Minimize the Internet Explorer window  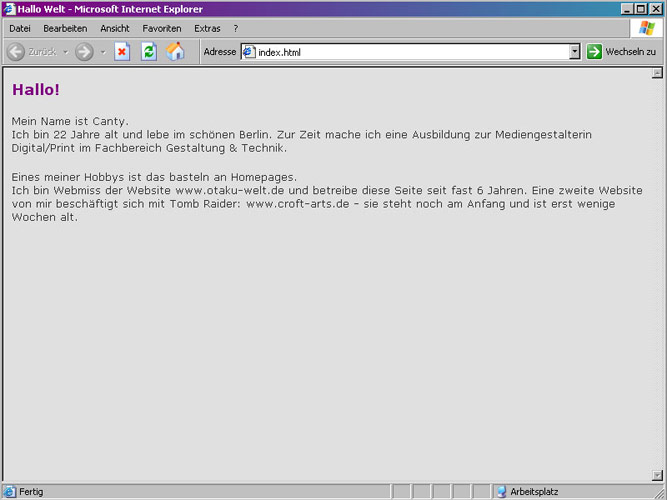627,9
